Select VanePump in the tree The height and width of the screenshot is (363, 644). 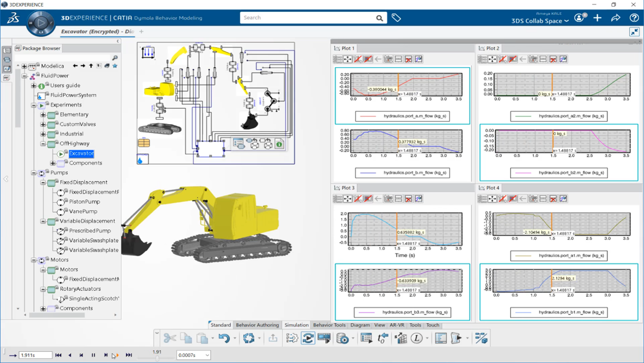[x=83, y=211]
